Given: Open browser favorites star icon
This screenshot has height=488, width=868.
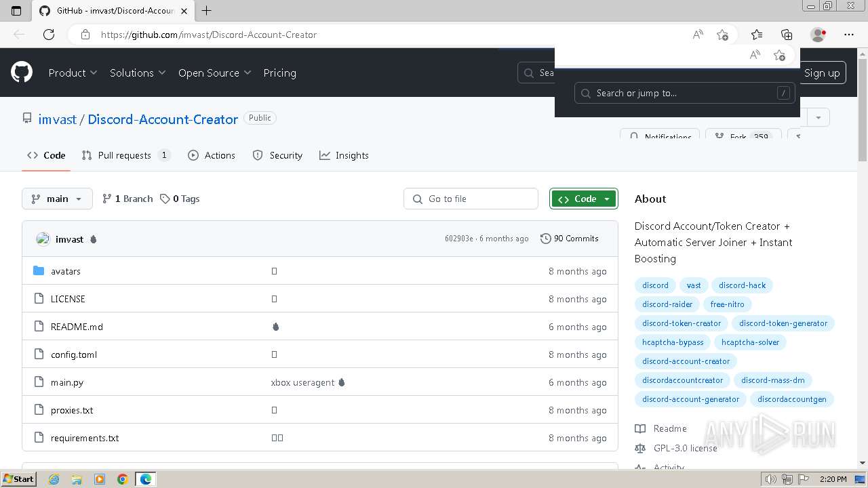Looking at the screenshot, I should (x=757, y=35).
